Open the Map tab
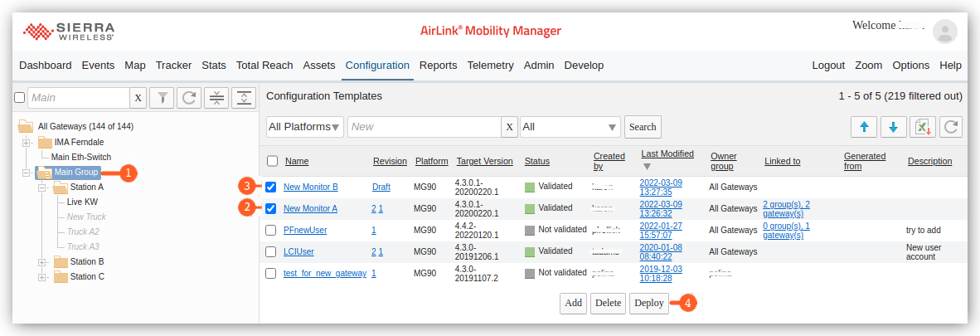 (135, 65)
